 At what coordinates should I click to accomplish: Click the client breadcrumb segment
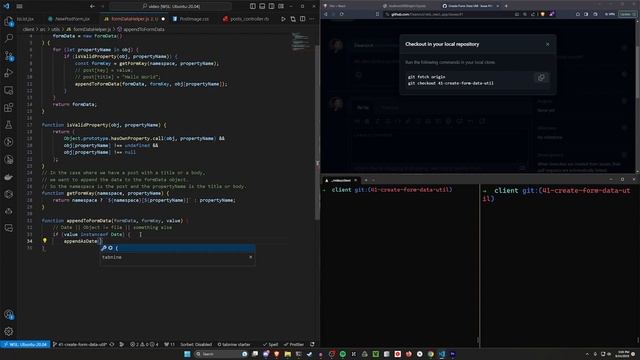coord(29,29)
